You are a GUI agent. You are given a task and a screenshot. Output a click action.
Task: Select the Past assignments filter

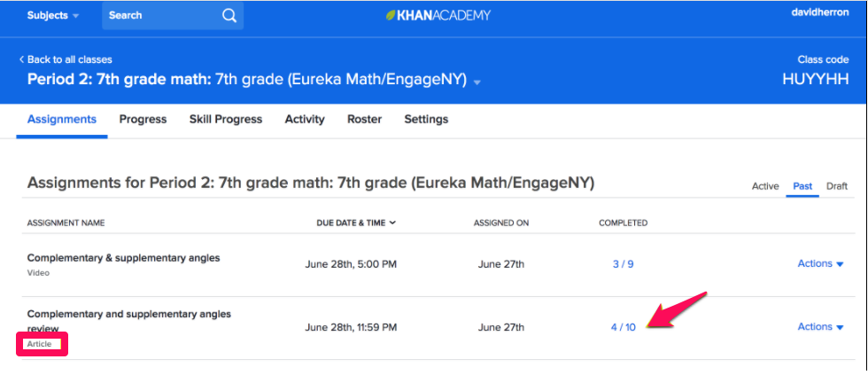802,186
